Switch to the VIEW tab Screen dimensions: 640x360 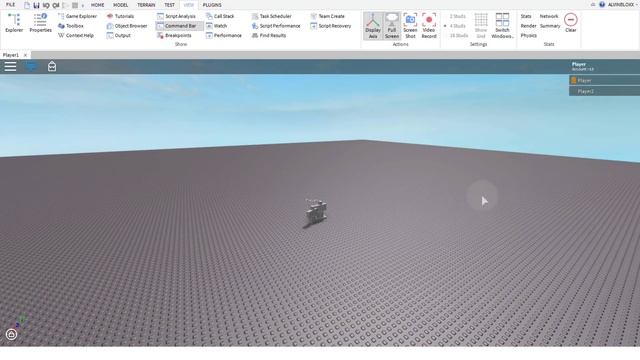pos(189,5)
